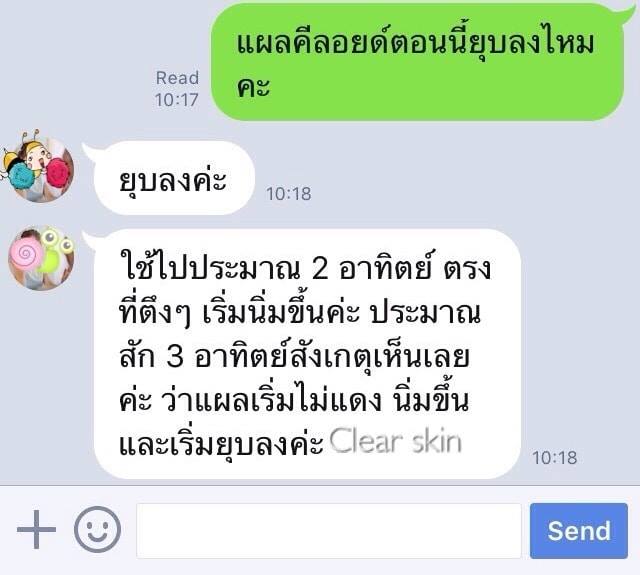This screenshot has height=575, width=640.
Task: Open the pink snail profile avatar
Action: [x=41, y=258]
